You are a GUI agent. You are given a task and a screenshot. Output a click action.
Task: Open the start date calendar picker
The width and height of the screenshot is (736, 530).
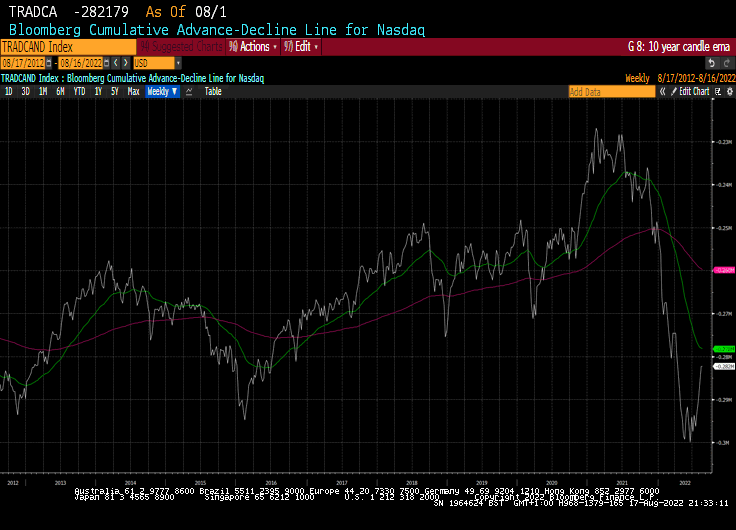tap(49, 63)
